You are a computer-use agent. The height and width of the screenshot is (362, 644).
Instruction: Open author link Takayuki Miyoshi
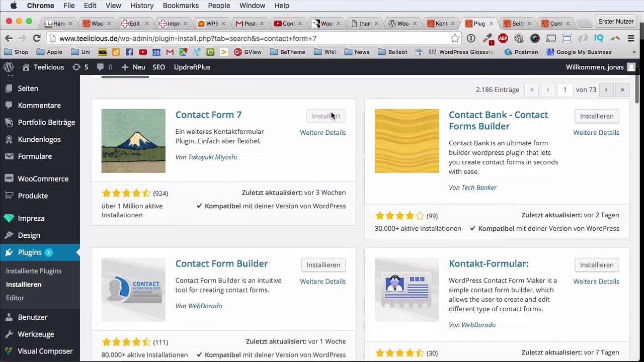(212, 157)
